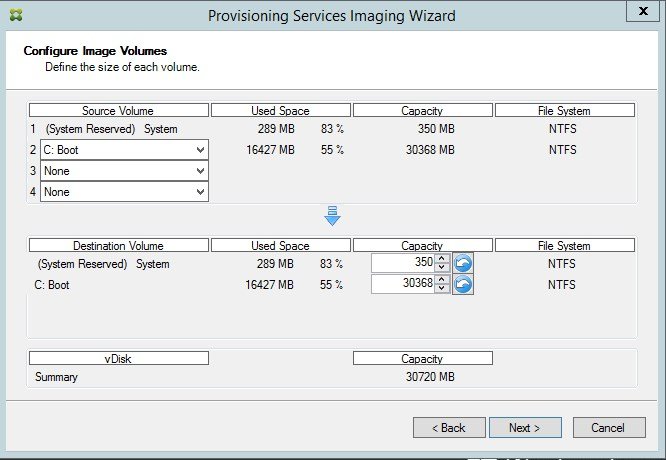Click the blue down arrow between volume tables
Image resolution: width=666 pixels, height=460 pixels.
(x=333, y=216)
